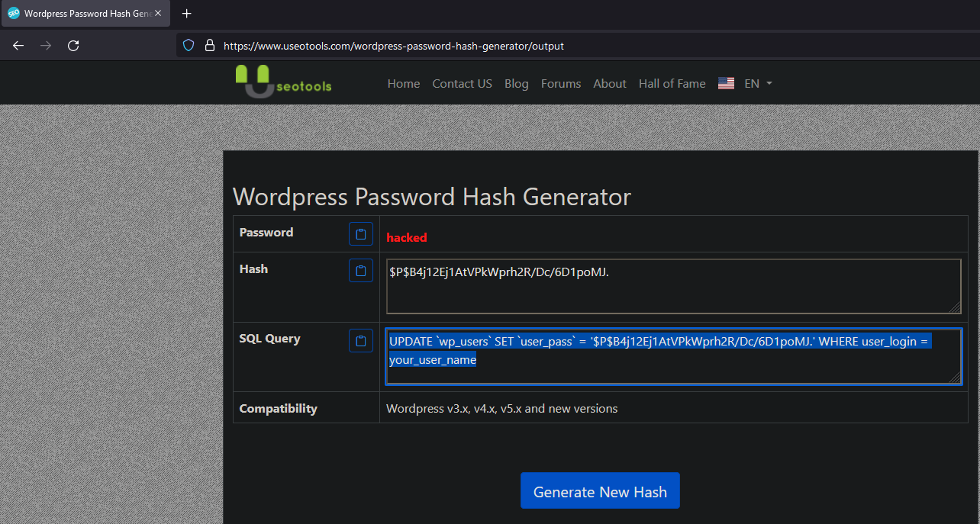Click the 'Compatibility' row label

[278, 409]
